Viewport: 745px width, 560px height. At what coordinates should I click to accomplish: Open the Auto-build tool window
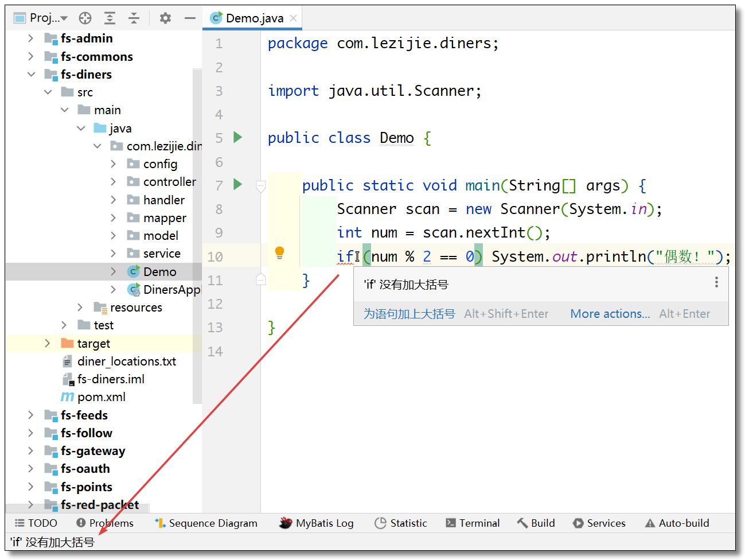[x=677, y=523]
